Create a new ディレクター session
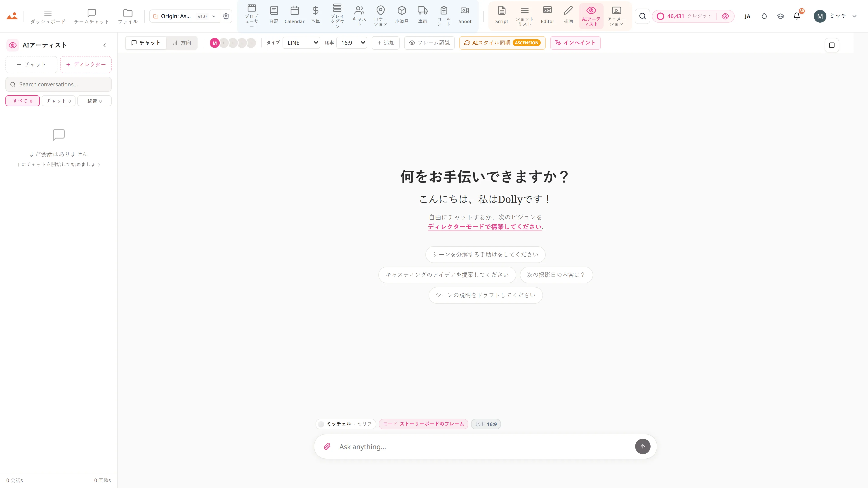 click(x=86, y=64)
